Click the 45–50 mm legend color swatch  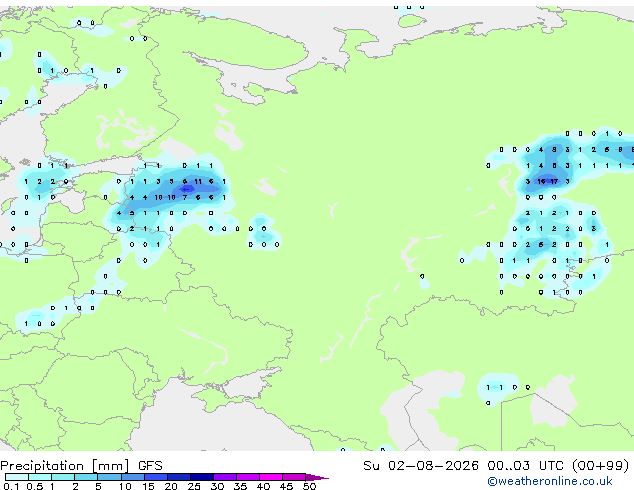[x=294, y=477]
